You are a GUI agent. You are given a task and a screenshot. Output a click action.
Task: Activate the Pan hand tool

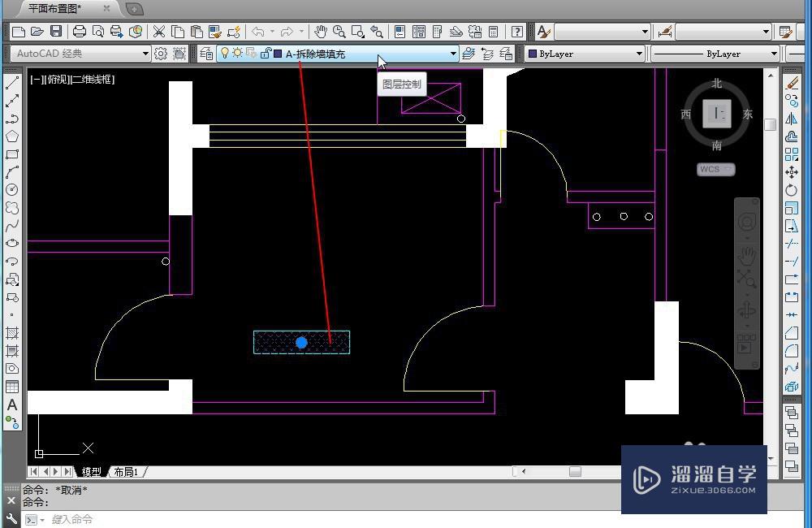321,32
